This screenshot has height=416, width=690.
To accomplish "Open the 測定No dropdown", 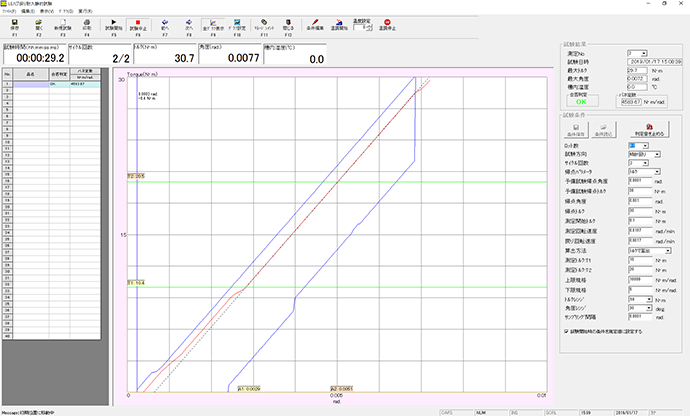I will (x=644, y=53).
